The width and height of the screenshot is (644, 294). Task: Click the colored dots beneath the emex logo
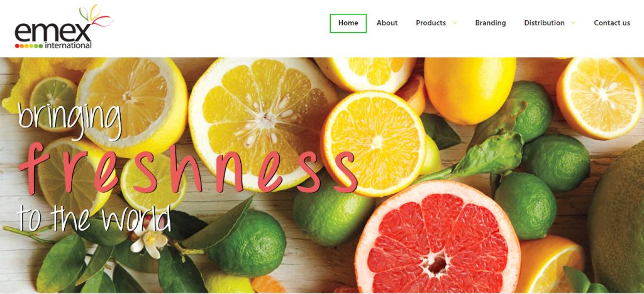[x=29, y=46]
